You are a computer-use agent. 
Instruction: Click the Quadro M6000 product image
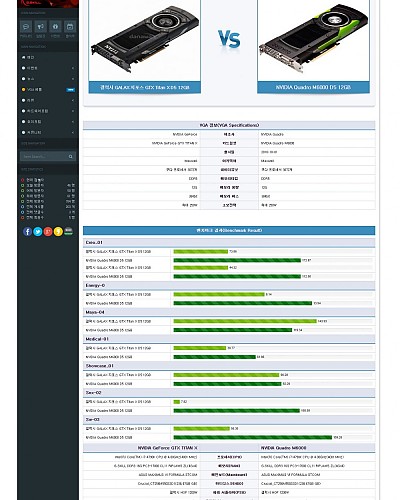pyautogui.click(x=313, y=40)
